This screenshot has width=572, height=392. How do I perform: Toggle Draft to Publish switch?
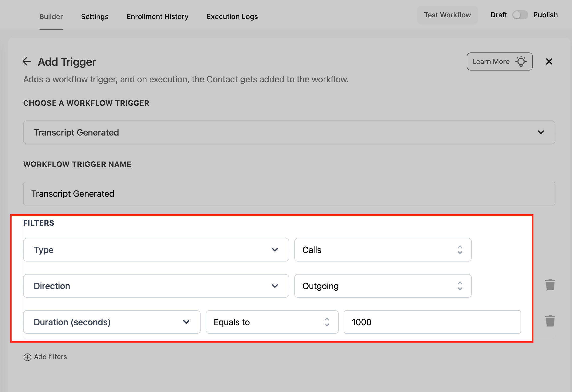click(520, 15)
